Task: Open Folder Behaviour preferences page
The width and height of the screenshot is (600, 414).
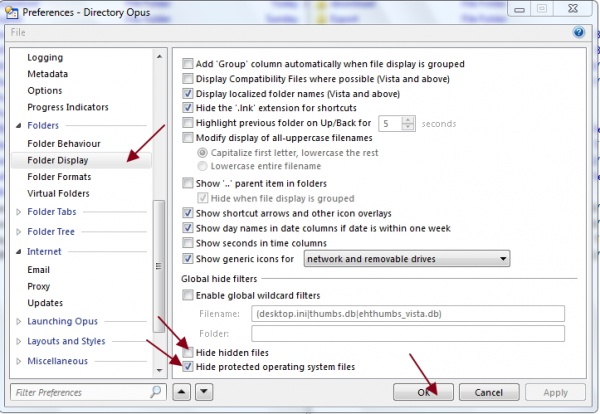Action: click(64, 144)
